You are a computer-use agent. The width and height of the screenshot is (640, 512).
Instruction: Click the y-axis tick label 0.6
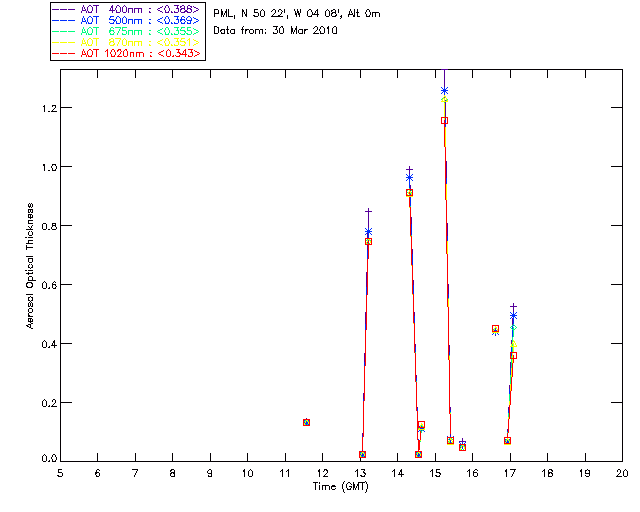coord(49,285)
